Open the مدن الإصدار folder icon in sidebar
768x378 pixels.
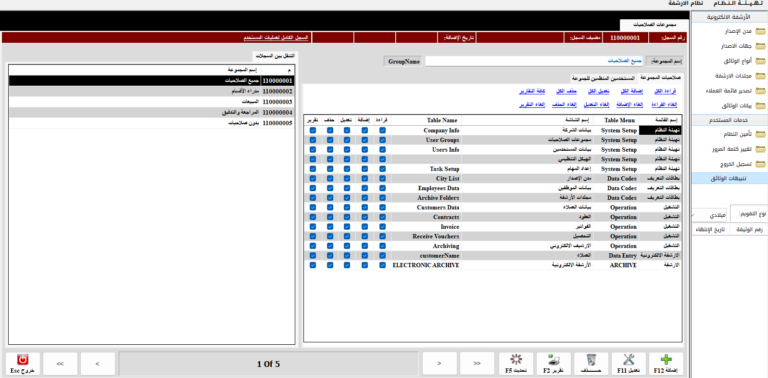tap(760, 32)
